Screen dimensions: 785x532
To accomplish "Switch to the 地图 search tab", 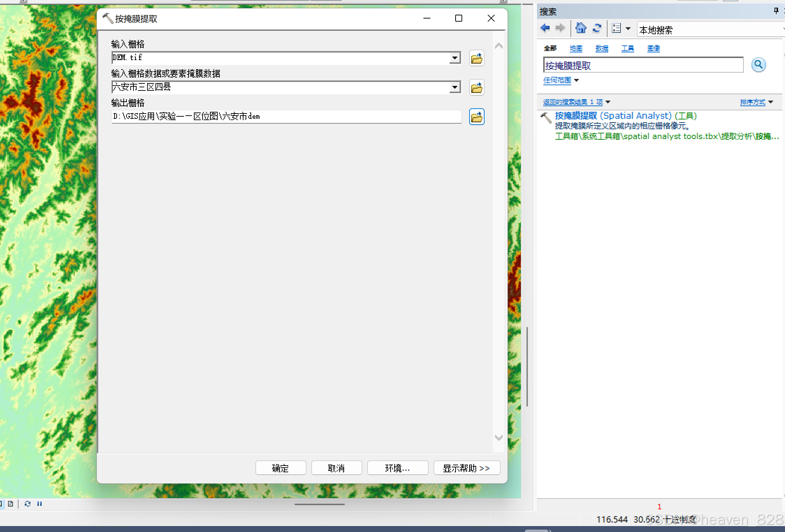I will (576, 48).
